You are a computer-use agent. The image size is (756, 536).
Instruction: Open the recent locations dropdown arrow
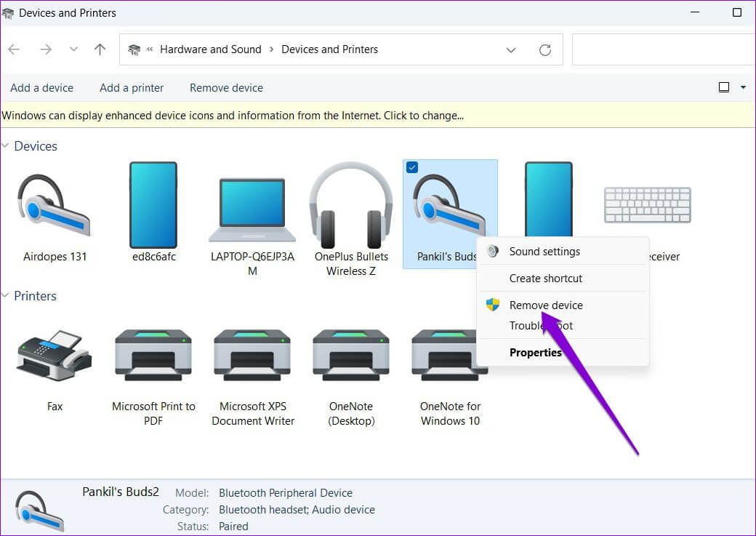point(73,49)
